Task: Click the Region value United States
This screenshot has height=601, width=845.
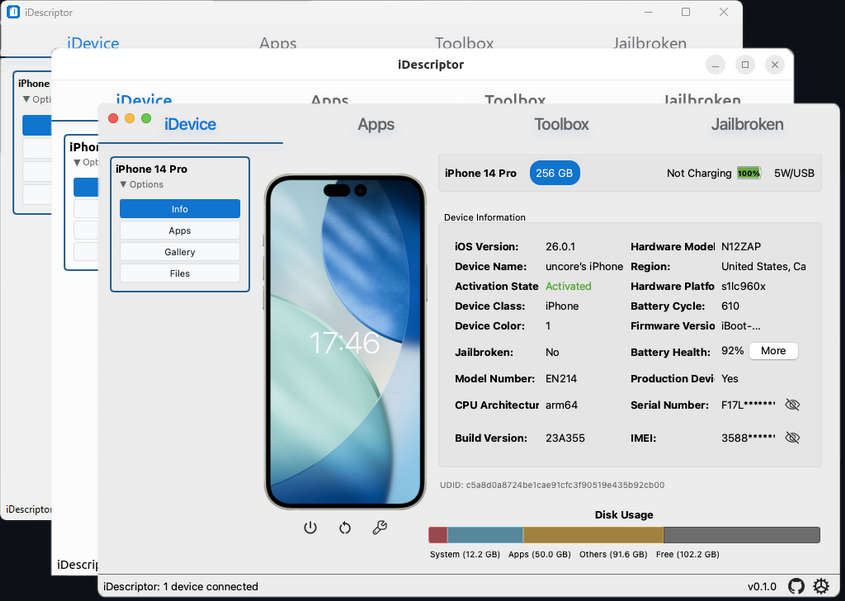Action: tap(764, 266)
